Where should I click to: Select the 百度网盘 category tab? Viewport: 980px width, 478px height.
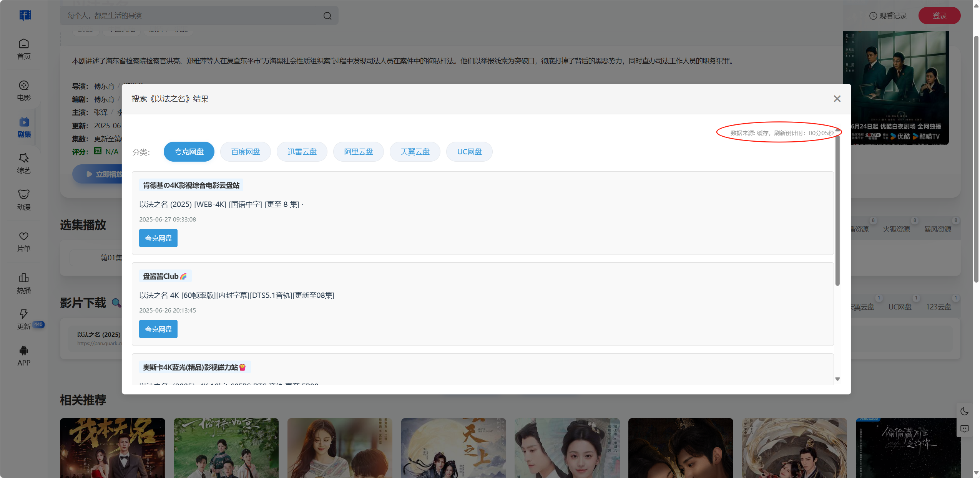(x=246, y=152)
